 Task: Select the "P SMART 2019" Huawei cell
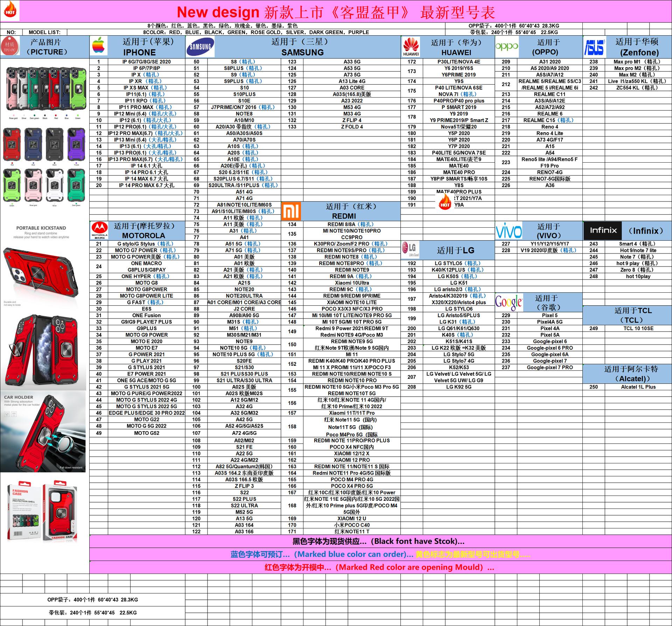click(x=458, y=107)
